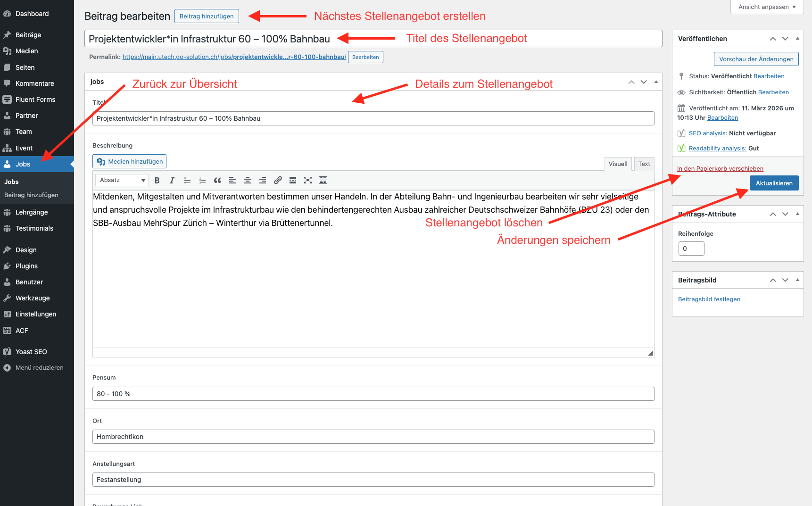This screenshot has width=812, height=506.
Task: Toggle the toolbar kitchen sink icon
Action: 323,180
